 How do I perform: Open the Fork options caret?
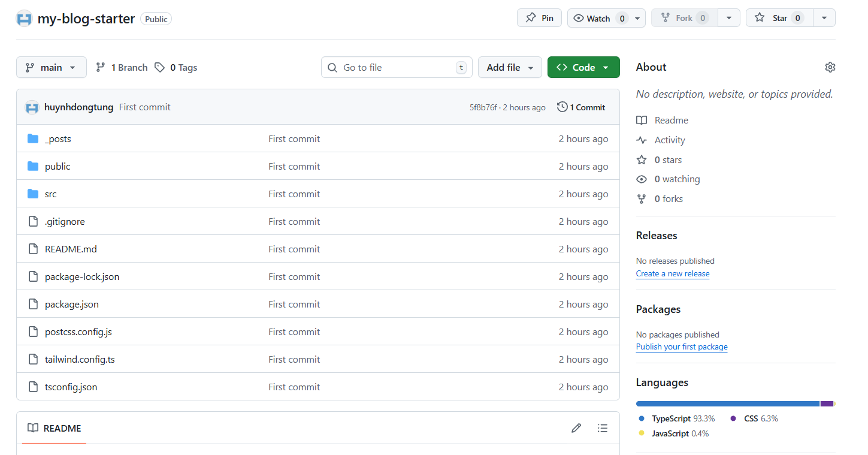point(728,17)
